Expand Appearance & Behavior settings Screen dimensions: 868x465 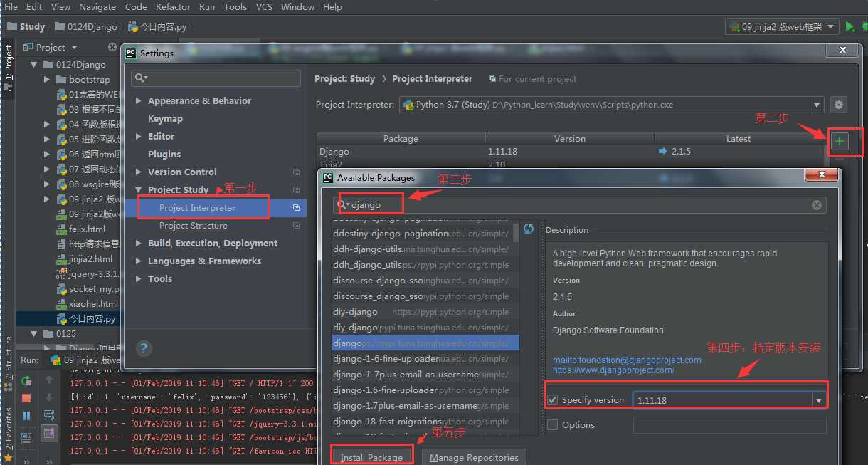(x=139, y=101)
